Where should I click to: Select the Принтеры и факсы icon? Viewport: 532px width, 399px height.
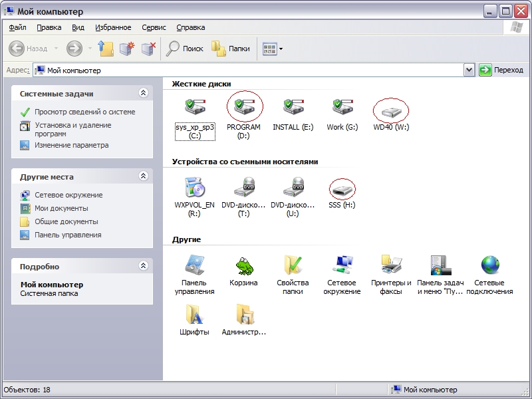point(391,266)
